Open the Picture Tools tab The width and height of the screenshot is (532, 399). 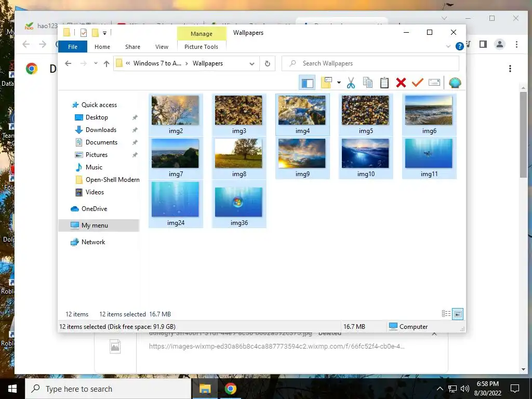201,47
